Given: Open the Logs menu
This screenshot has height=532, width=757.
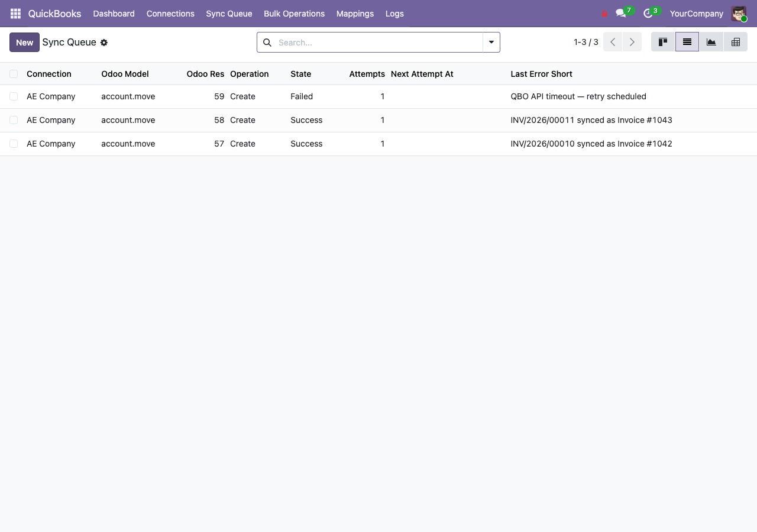Looking at the screenshot, I should [x=394, y=14].
